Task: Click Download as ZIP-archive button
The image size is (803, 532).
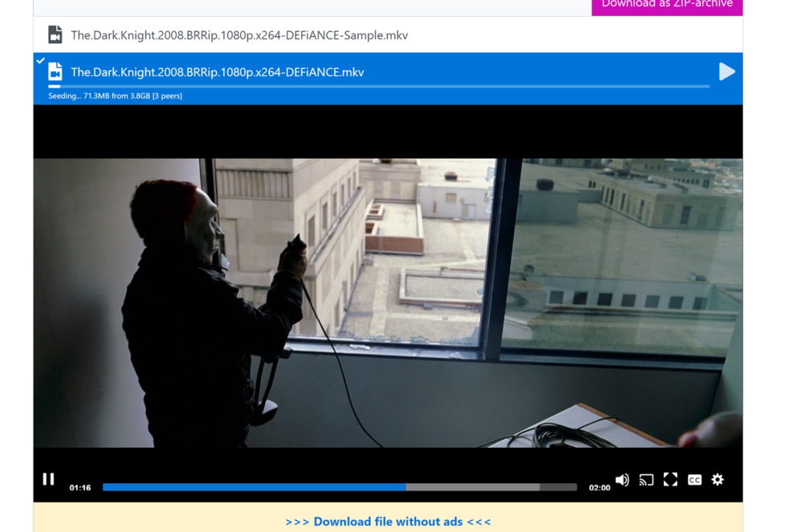Action: pos(666,5)
